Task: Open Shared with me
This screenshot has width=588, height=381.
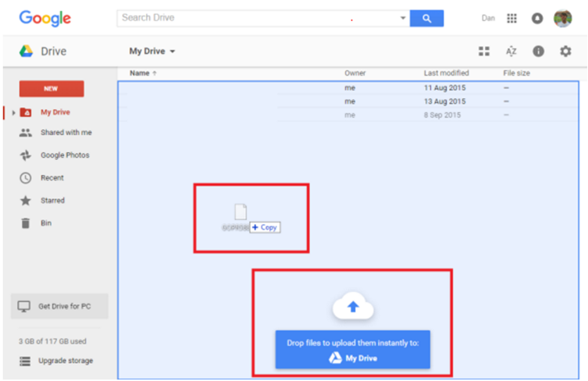Action: point(66,133)
